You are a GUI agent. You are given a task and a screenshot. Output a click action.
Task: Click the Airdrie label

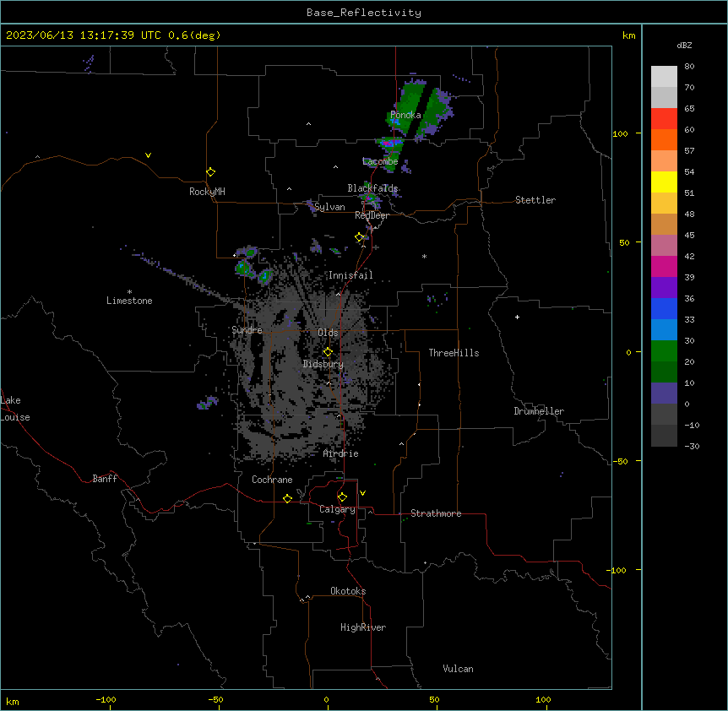tap(340, 453)
